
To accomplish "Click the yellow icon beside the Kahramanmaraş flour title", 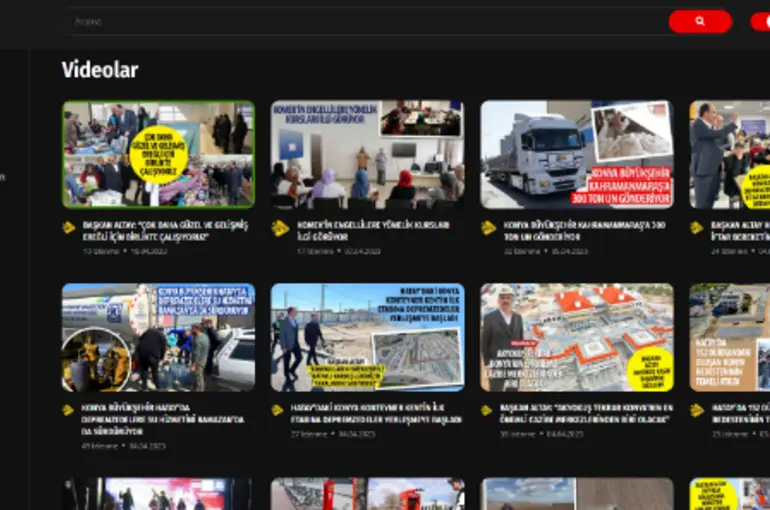I will (489, 228).
